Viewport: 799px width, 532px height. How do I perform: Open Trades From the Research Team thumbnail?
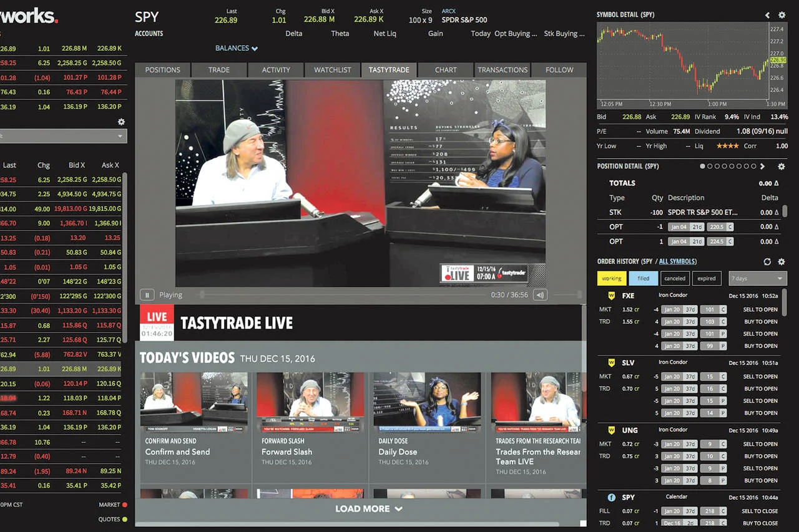pos(536,402)
